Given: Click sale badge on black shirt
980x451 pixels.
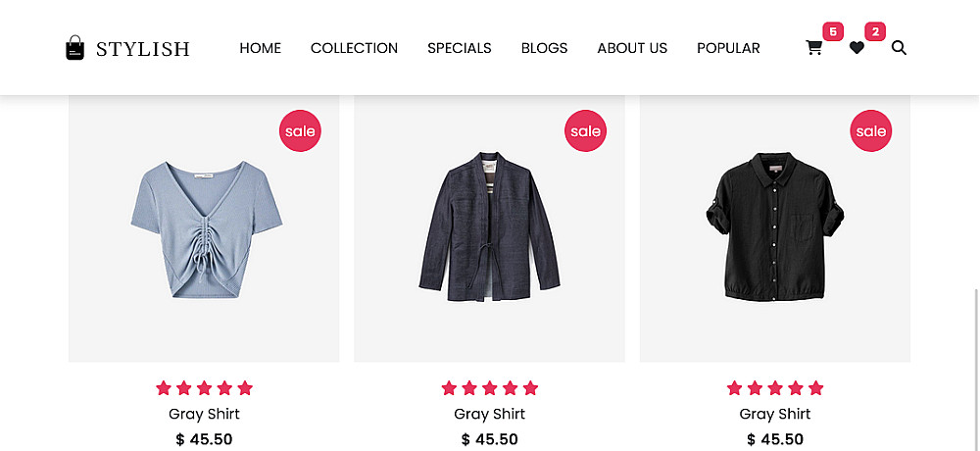Looking at the screenshot, I should (870, 131).
